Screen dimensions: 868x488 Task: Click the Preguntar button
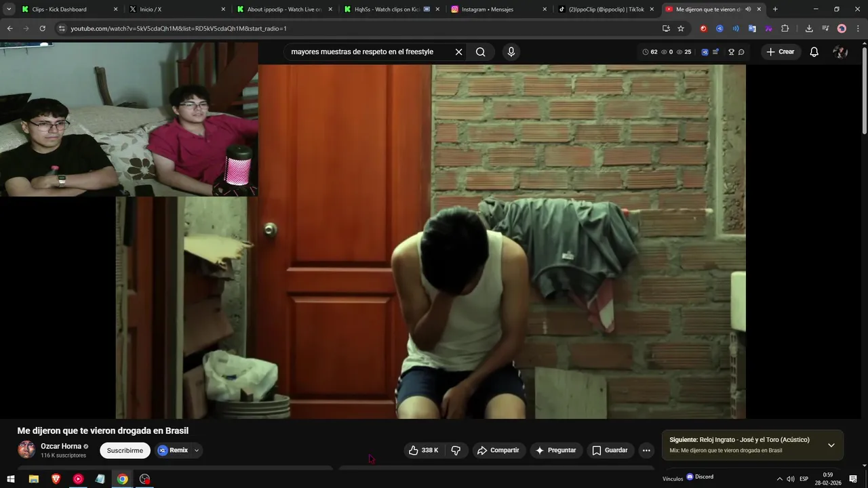[555, 450]
